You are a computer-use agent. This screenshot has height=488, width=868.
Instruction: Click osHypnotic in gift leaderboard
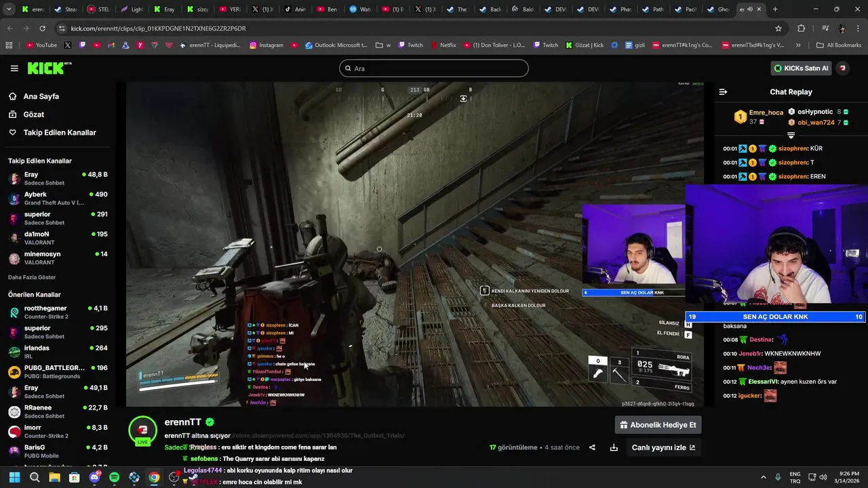click(x=815, y=112)
